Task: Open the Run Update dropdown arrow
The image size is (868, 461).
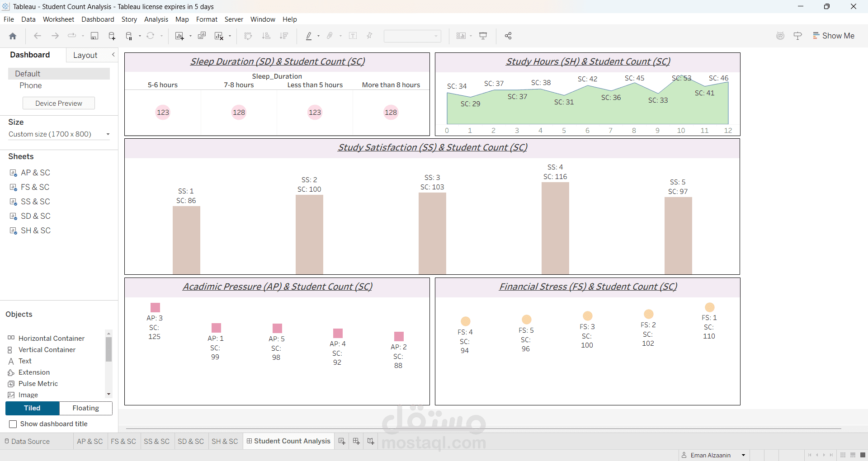Action: point(161,36)
